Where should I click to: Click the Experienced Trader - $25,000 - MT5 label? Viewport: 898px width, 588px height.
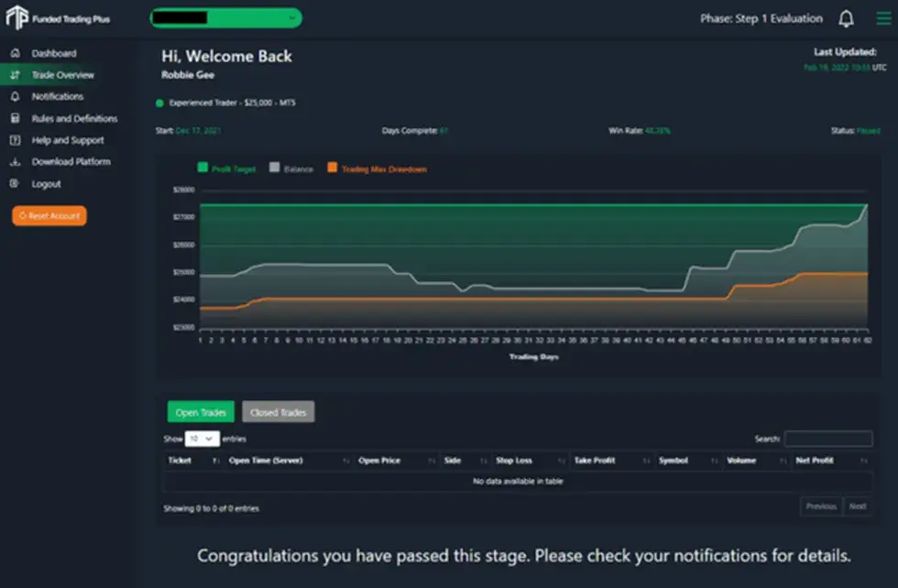[233, 103]
